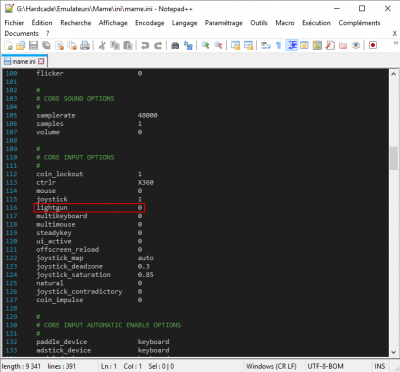This screenshot has height=372, width=400.
Task: Open the Fichier menu
Action: tap(14, 23)
